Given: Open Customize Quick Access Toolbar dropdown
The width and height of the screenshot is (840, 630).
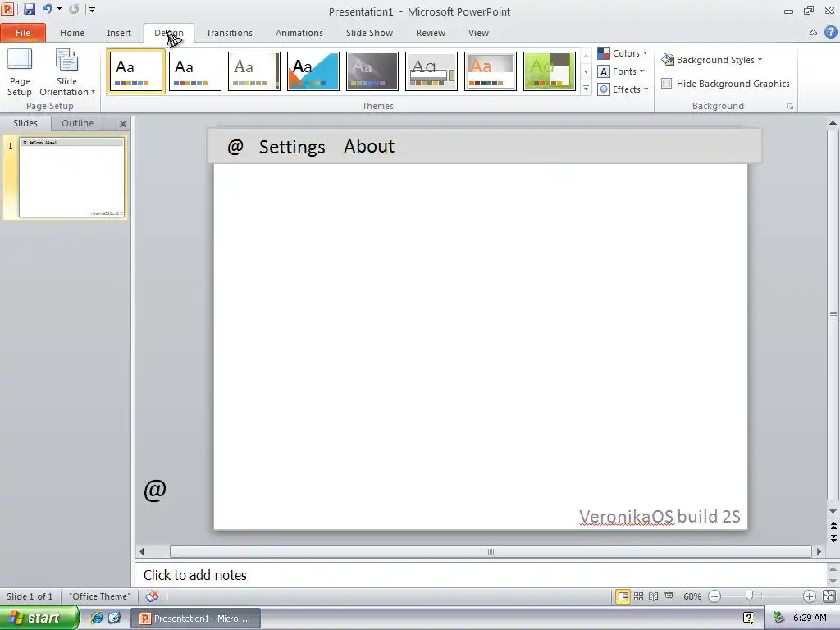Looking at the screenshot, I should tap(92, 10).
